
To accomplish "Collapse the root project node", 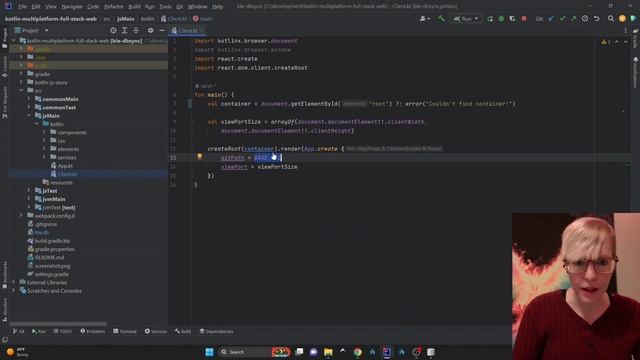I will (13, 41).
